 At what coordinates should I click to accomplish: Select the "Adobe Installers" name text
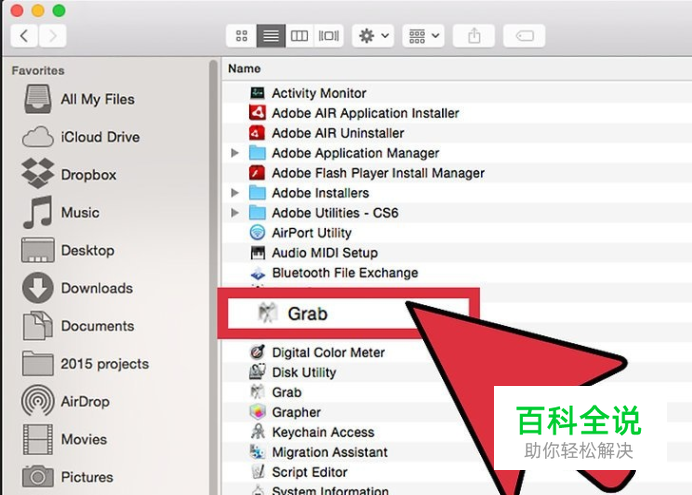click(320, 193)
